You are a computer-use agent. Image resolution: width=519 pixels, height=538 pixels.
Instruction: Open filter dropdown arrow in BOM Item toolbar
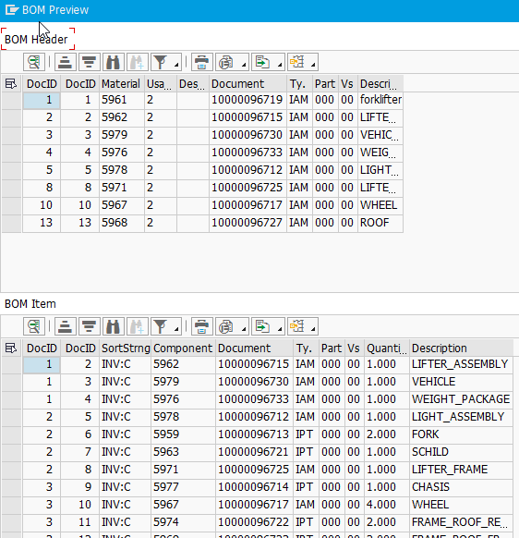pyautogui.click(x=176, y=329)
